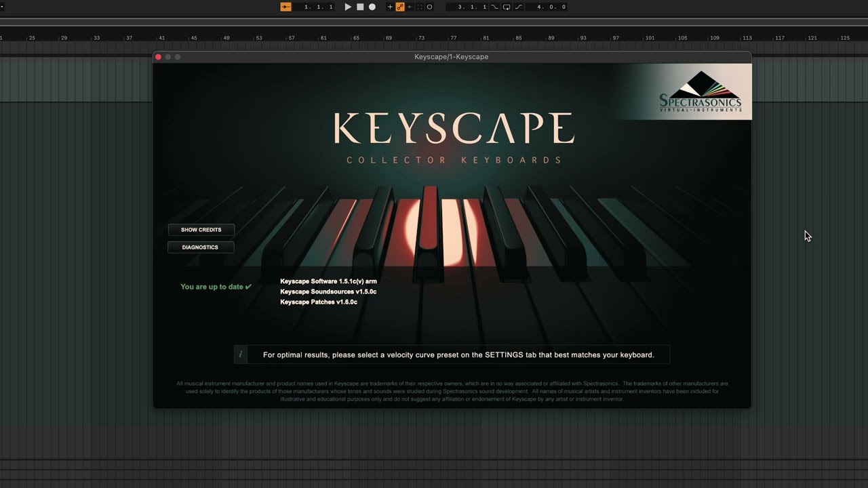
Task: Click the Keyscape Software 1.5.1c(v) arm text
Action: 328,281
